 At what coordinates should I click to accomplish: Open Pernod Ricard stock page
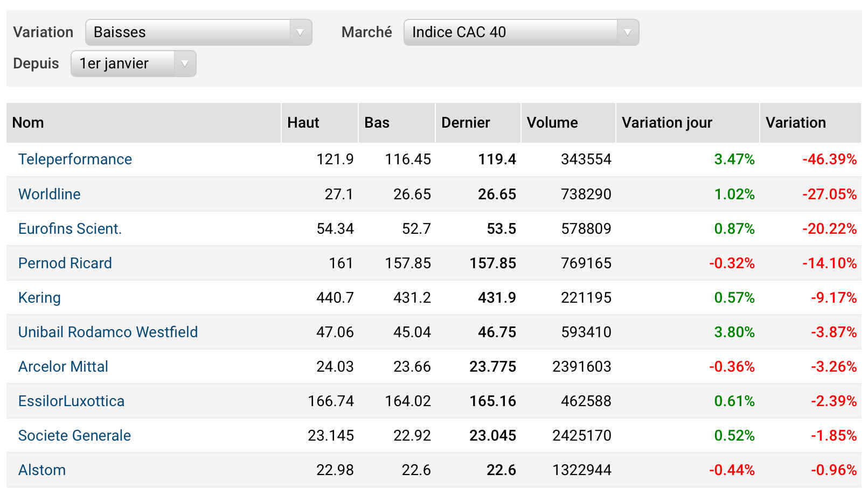65,263
